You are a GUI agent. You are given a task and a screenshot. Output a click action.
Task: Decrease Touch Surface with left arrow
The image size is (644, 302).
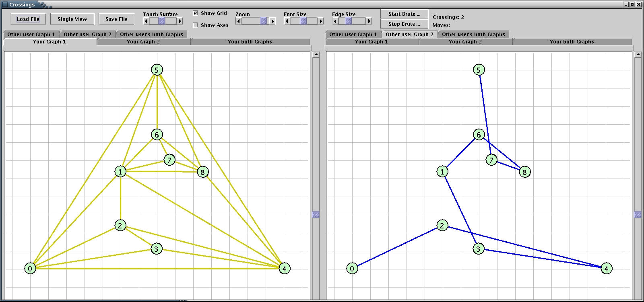point(146,21)
